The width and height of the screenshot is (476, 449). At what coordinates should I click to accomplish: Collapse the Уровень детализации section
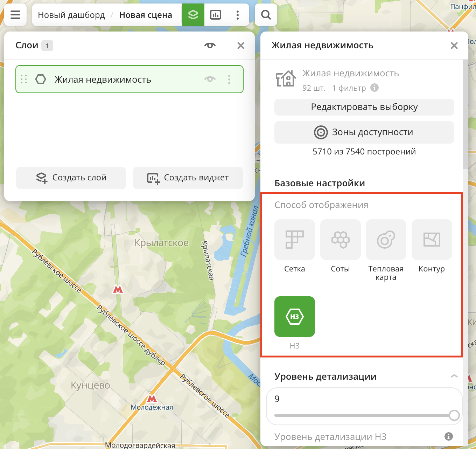click(x=454, y=376)
